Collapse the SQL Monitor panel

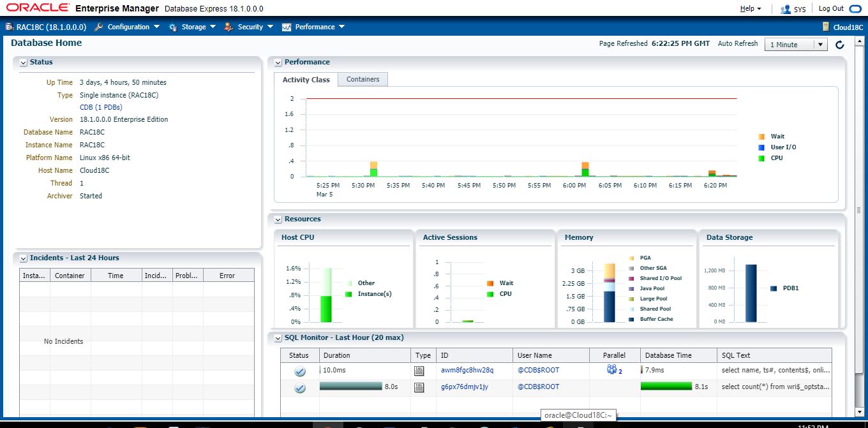[278, 338]
